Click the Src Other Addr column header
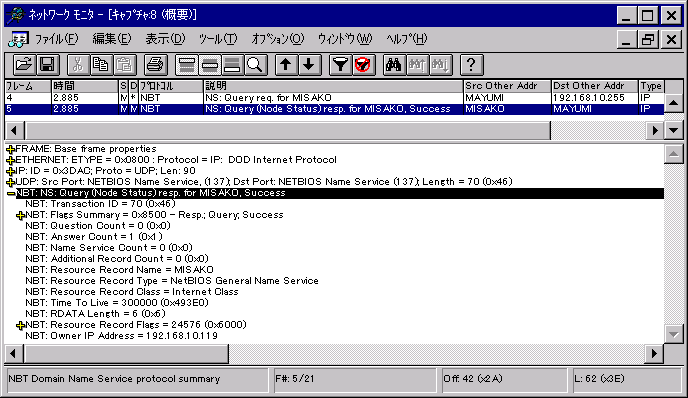Image resolution: width=688 pixels, height=398 pixels. (507, 86)
